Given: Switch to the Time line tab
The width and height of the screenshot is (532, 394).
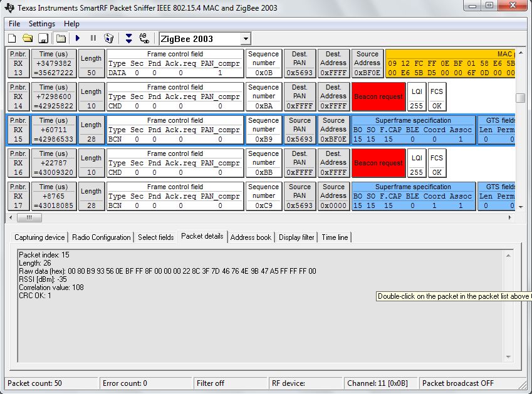Looking at the screenshot, I should click(335, 237).
